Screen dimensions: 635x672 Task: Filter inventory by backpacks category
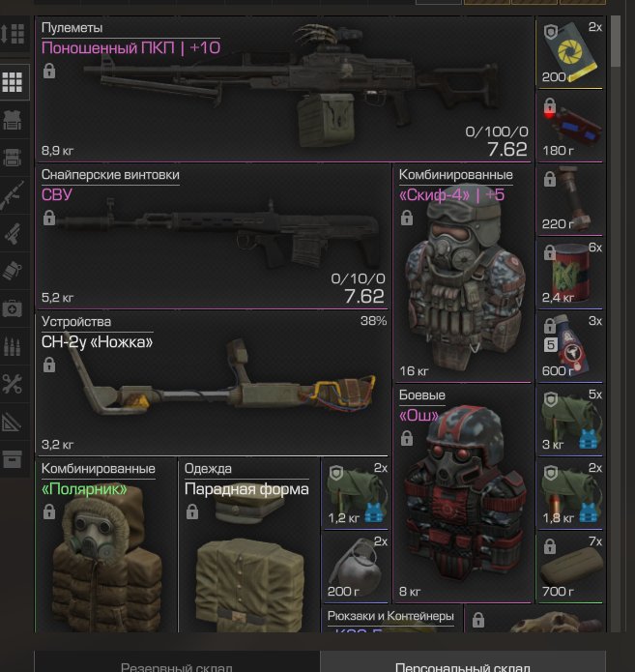[13, 158]
